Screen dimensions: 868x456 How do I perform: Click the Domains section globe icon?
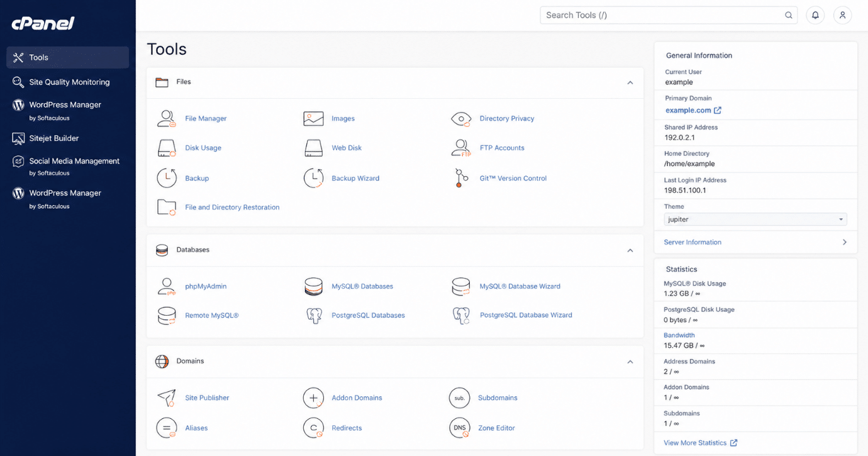[162, 361]
